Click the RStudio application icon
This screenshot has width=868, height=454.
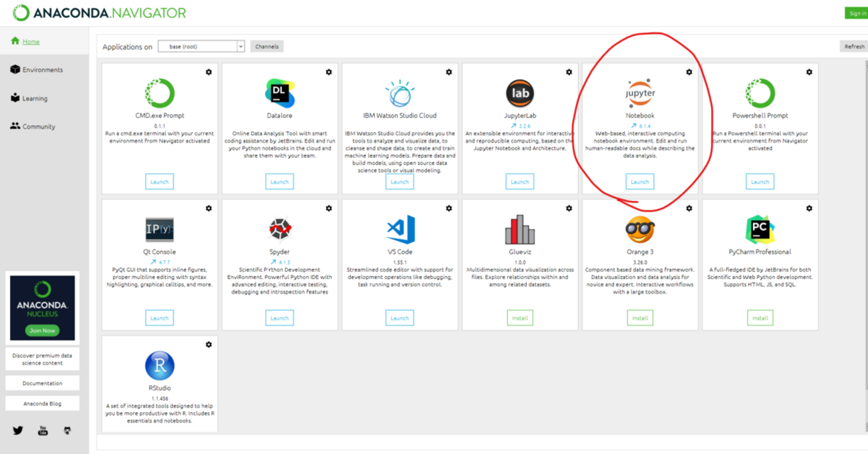[x=160, y=366]
